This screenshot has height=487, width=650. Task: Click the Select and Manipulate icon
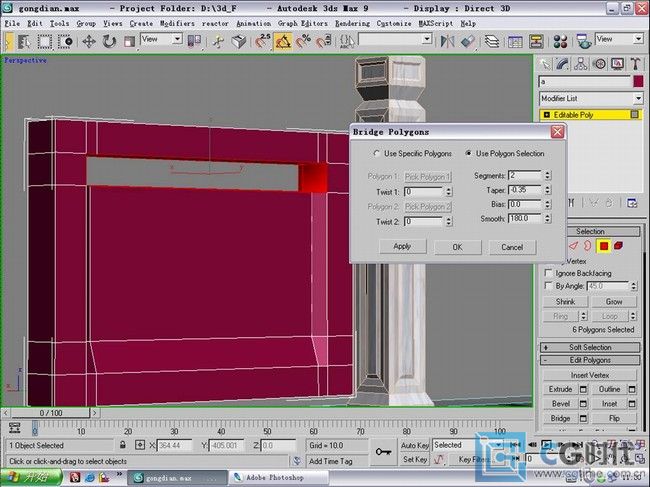coord(218,41)
